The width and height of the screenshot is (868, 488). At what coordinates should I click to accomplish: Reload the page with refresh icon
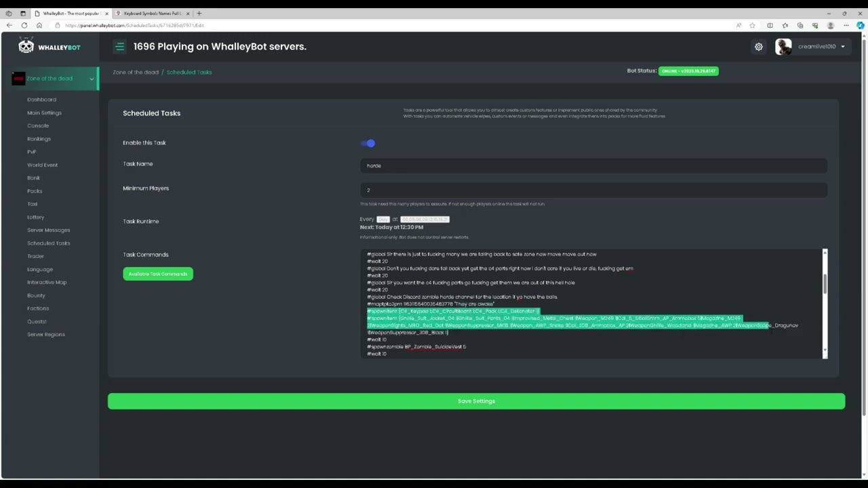[24, 25]
